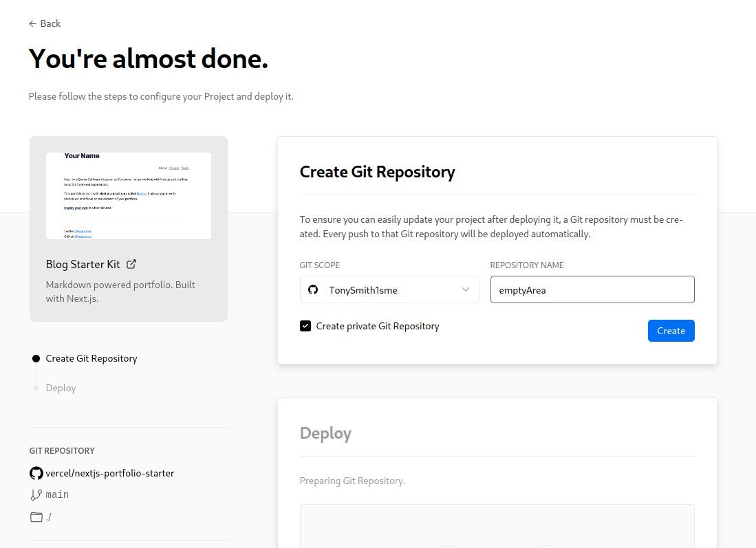Image resolution: width=756 pixels, height=548 pixels.
Task: Click the grey Deploy step dot
Action: point(36,388)
